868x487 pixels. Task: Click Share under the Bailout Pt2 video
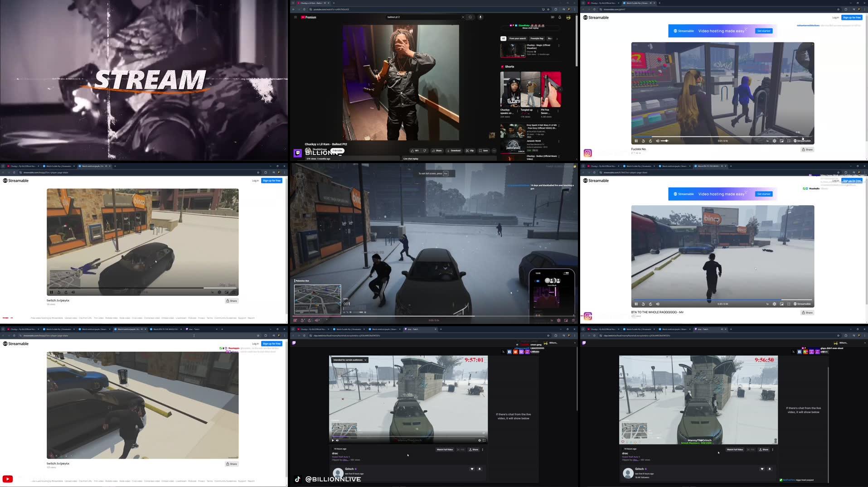437,150
